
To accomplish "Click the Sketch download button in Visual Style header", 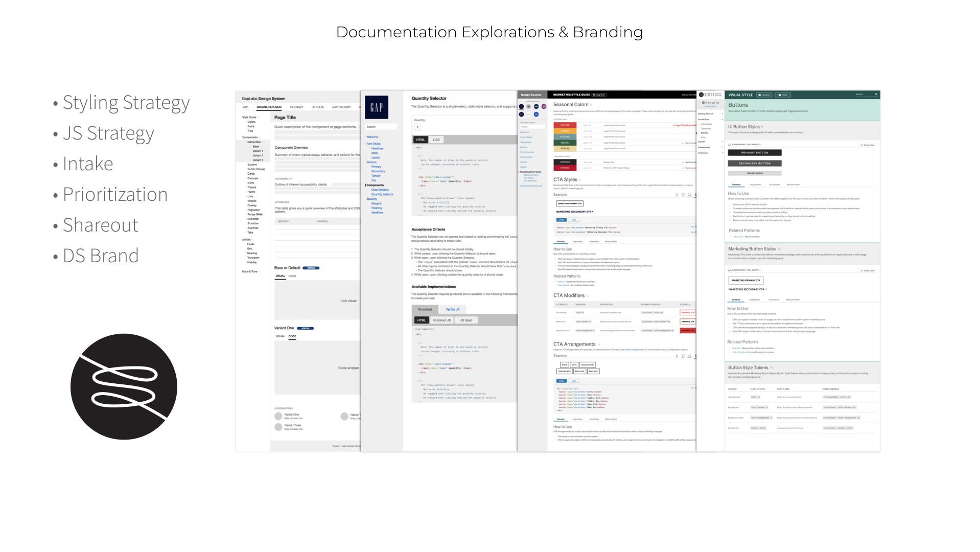I will point(765,95).
